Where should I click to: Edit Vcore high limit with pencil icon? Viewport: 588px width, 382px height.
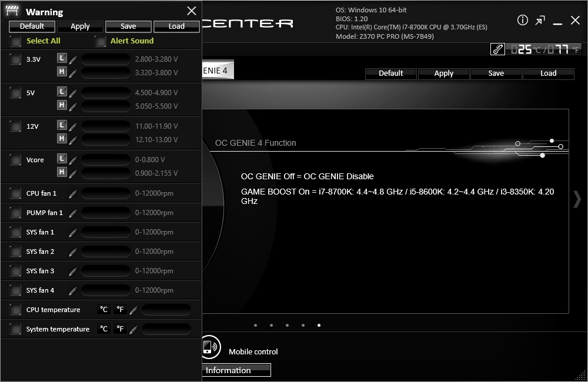(x=73, y=173)
